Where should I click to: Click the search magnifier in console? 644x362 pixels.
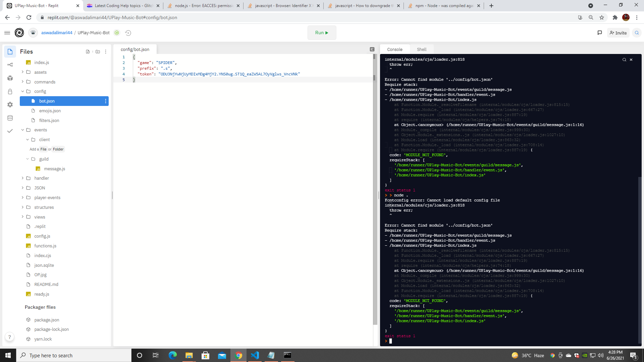(624, 60)
